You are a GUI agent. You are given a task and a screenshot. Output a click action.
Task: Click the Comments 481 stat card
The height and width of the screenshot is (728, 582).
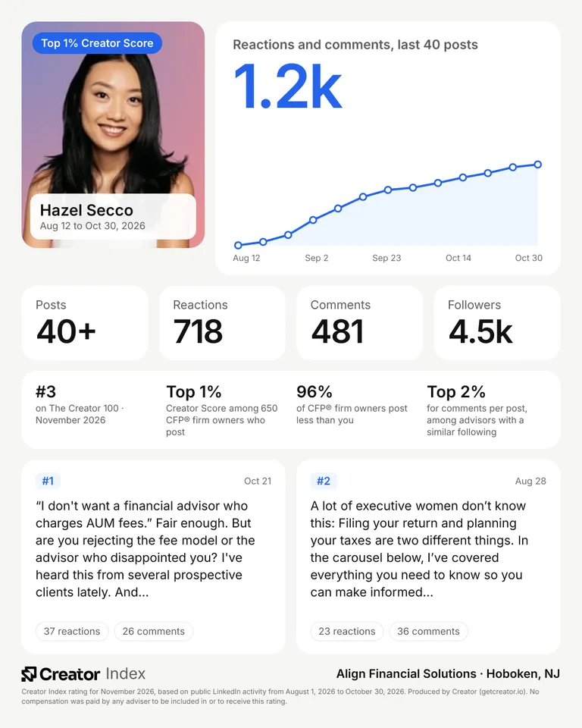[360, 323]
